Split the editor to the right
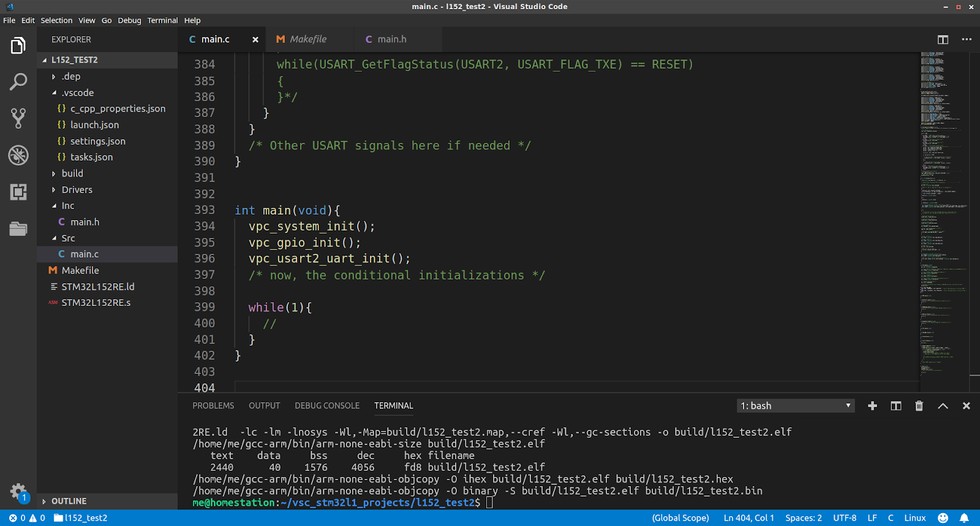 943,39
